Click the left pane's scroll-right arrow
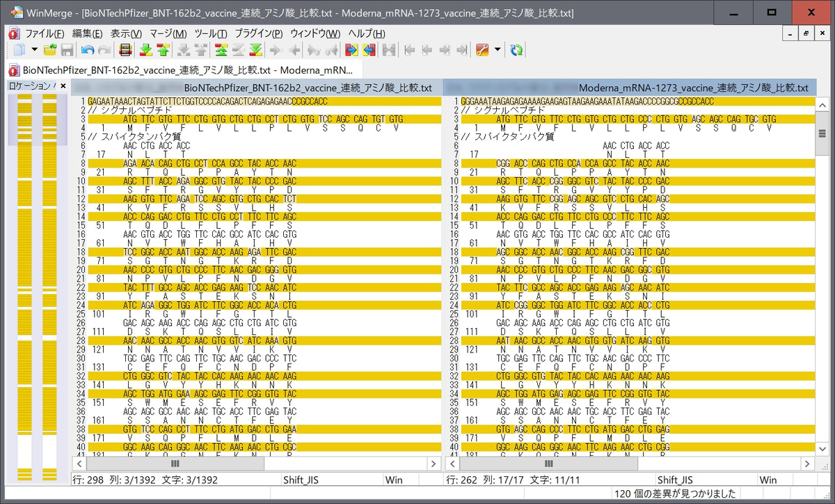The height and width of the screenshot is (504, 835). pyautogui.click(x=435, y=463)
